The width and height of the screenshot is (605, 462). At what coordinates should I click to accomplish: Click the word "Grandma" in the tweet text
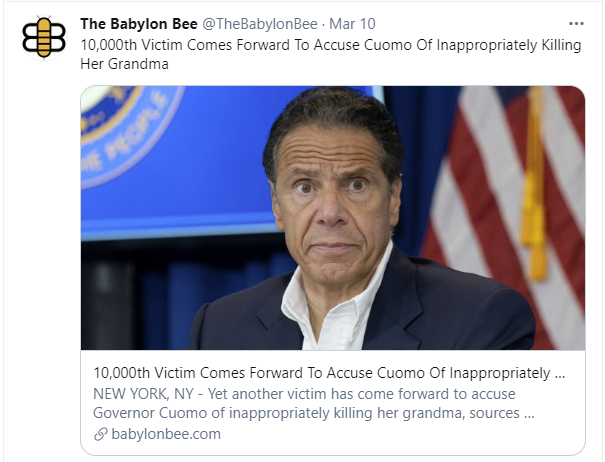click(138, 63)
